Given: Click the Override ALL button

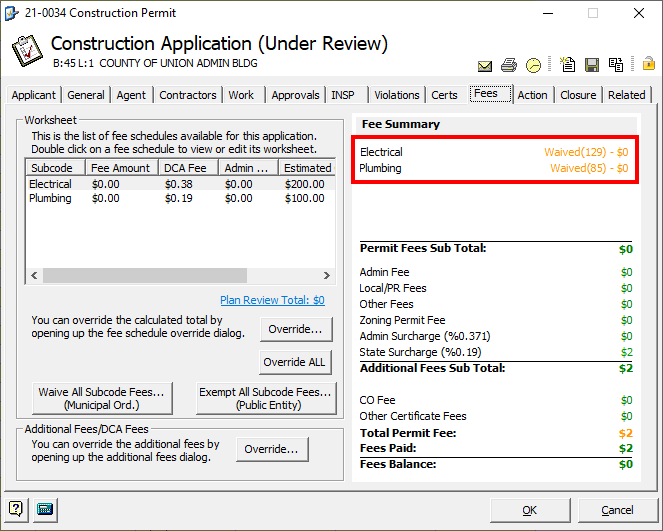Looking at the screenshot, I should 295,362.
